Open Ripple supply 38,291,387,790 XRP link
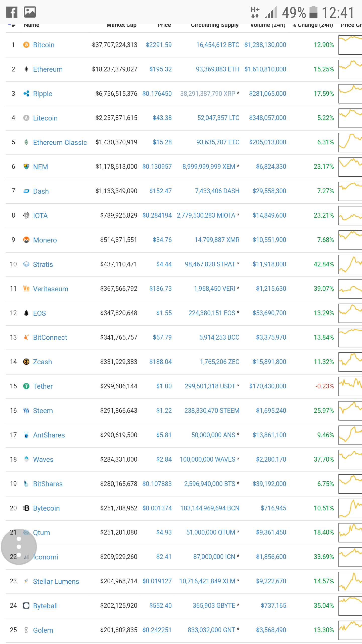362x644 pixels. click(208, 94)
